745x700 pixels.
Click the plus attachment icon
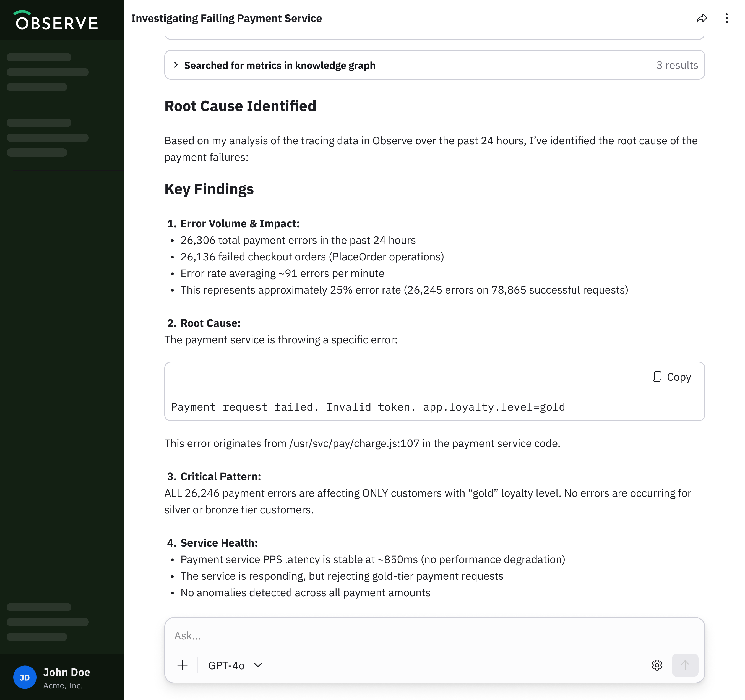183,665
